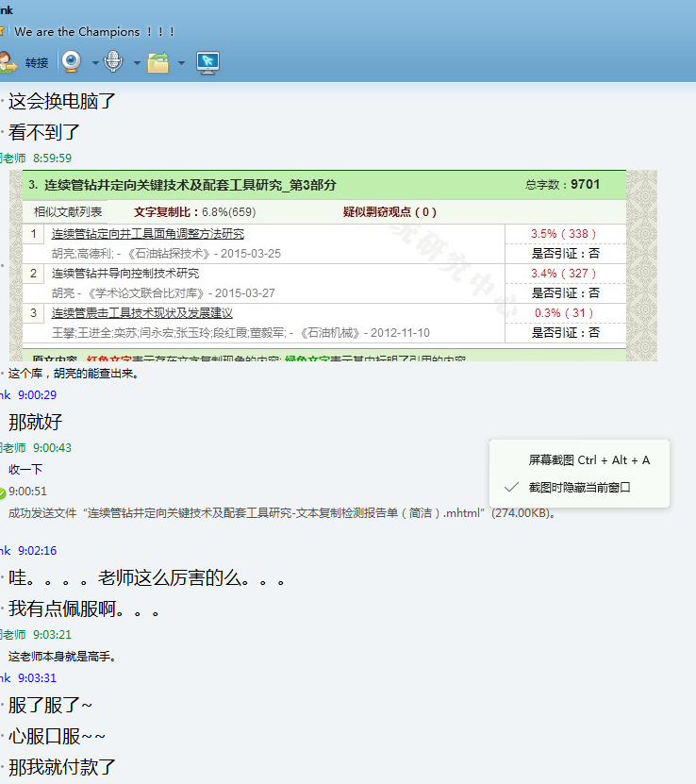Click the message 哇。。。。老师这么厉害的么
Screen dimensions: 696x784
[x=147, y=577]
